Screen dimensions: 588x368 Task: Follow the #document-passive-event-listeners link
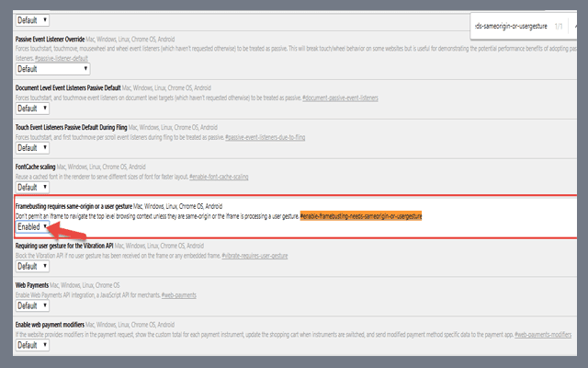(x=340, y=98)
